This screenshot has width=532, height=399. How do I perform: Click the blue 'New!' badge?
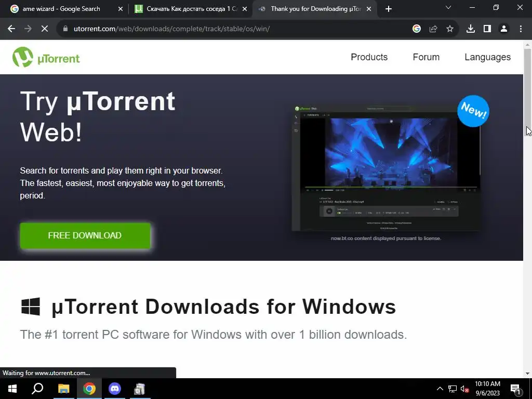pyautogui.click(x=473, y=111)
